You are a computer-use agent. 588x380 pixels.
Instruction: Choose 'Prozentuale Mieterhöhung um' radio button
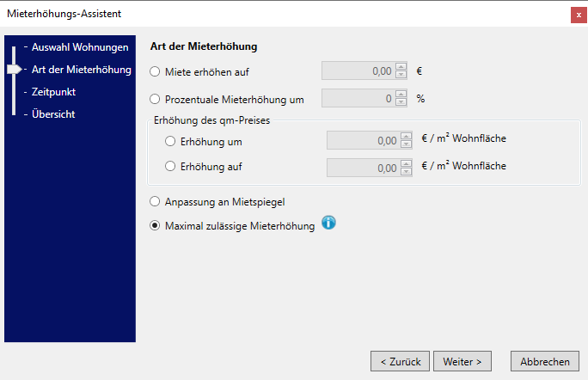click(x=155, y=99)
